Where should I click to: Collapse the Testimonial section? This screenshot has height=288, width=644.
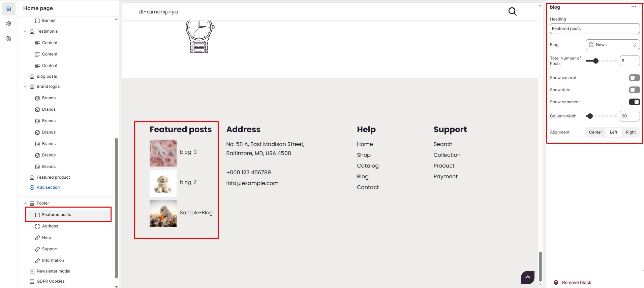click(25, 31)
